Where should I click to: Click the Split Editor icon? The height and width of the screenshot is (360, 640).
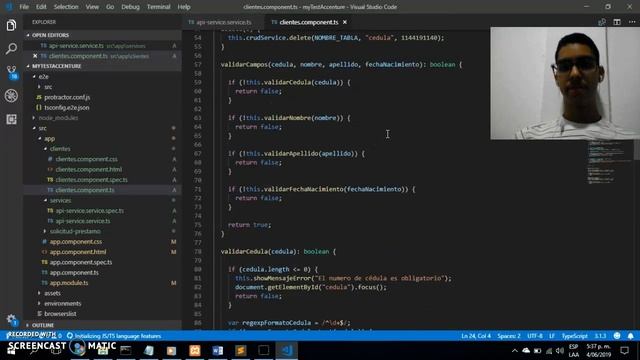[617, 22]
